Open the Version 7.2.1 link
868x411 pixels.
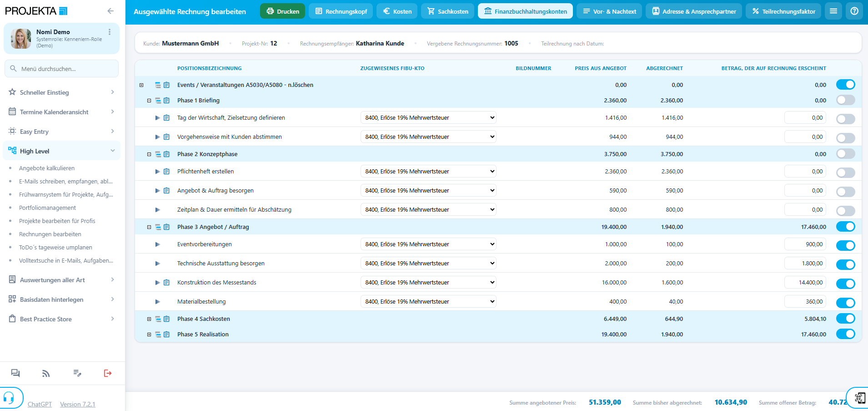[78, 404]
